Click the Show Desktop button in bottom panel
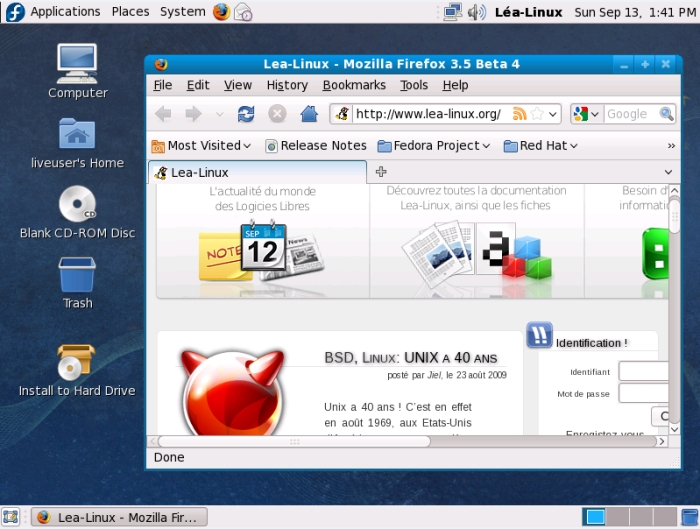This screenshot has width=700, height=529. (12, 517)
